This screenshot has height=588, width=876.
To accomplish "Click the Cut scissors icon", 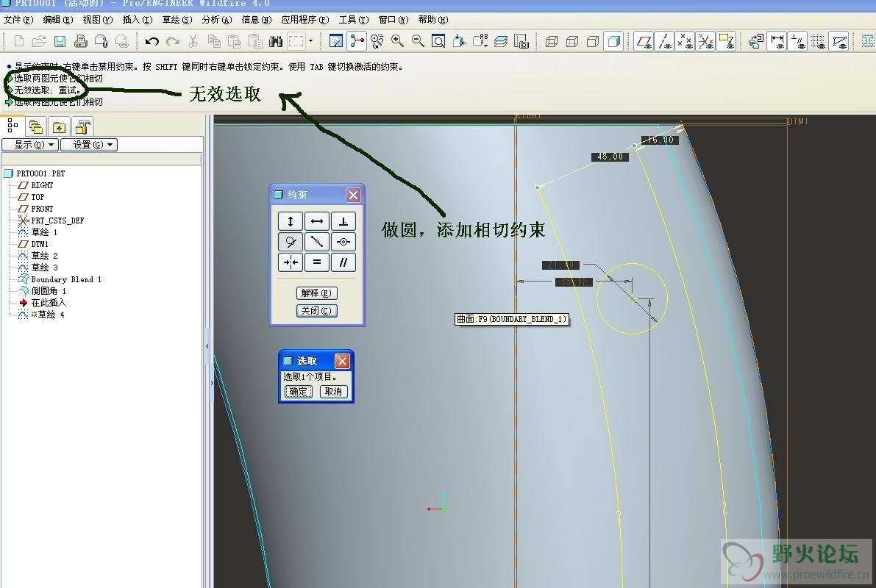I will [193, 41].
